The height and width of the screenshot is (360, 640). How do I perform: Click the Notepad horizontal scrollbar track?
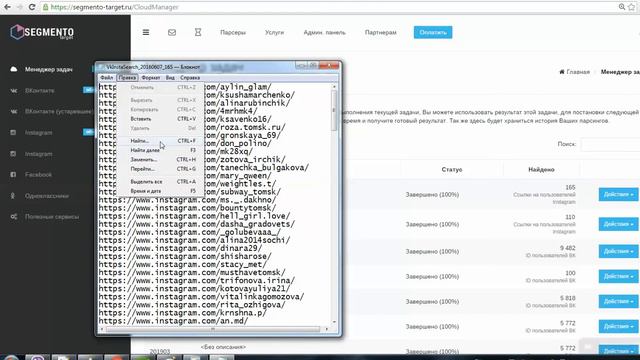click(212, 329)
